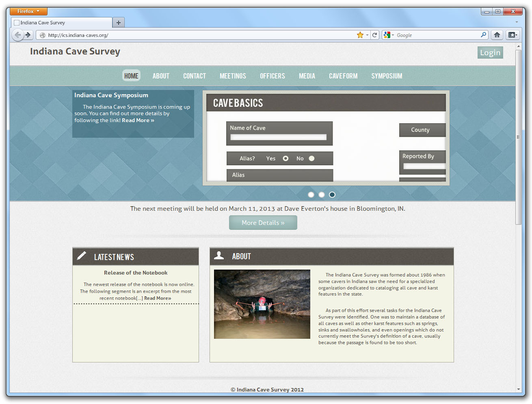Click the Reported By input in slide
This screenshot has height=404, width=532.
click(x=424, y=166)
